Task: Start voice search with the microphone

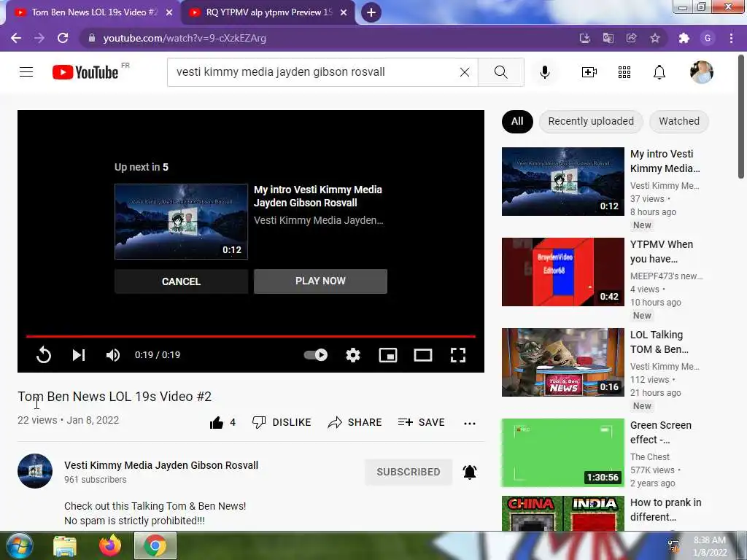Action: [x=545, y=72]
